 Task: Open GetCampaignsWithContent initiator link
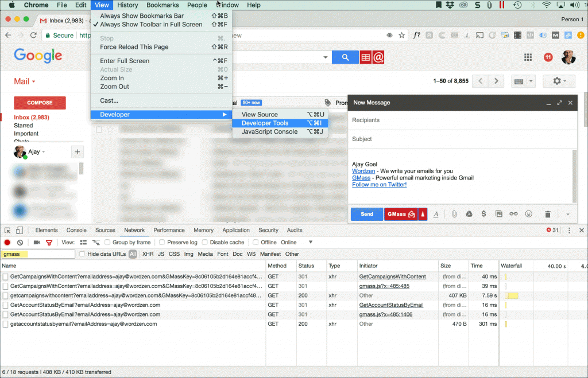pos(392,276)
